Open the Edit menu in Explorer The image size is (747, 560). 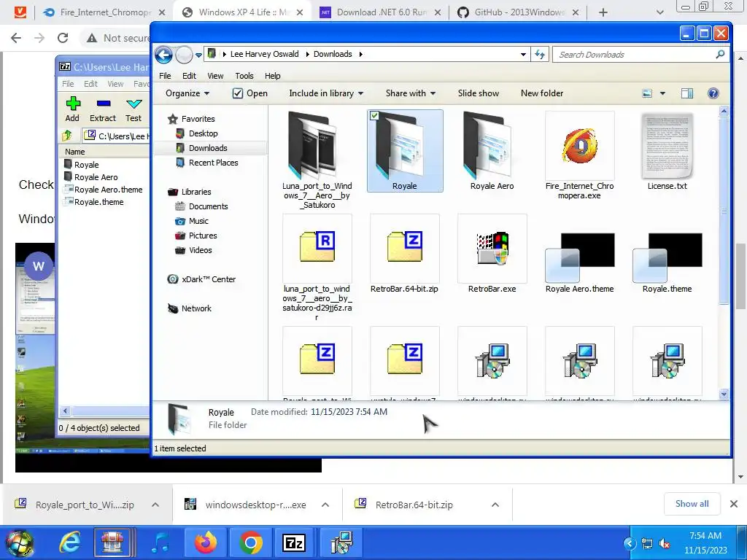tap(189, 76)
